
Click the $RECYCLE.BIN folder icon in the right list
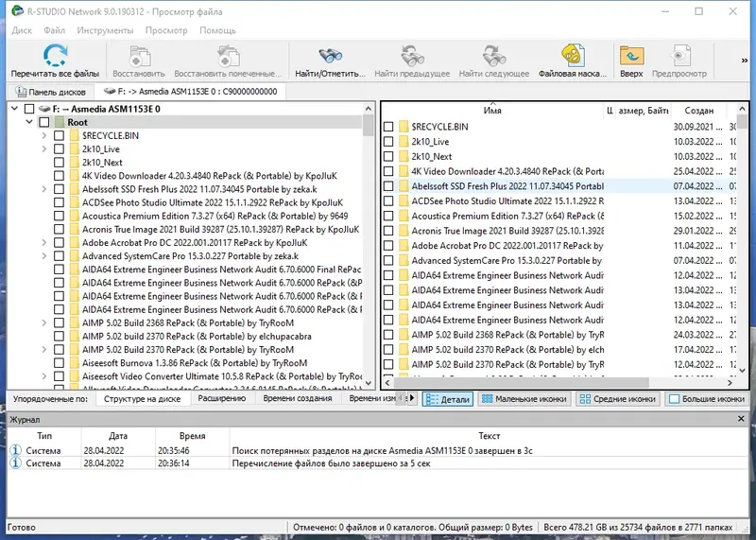(x=404, y=127)
